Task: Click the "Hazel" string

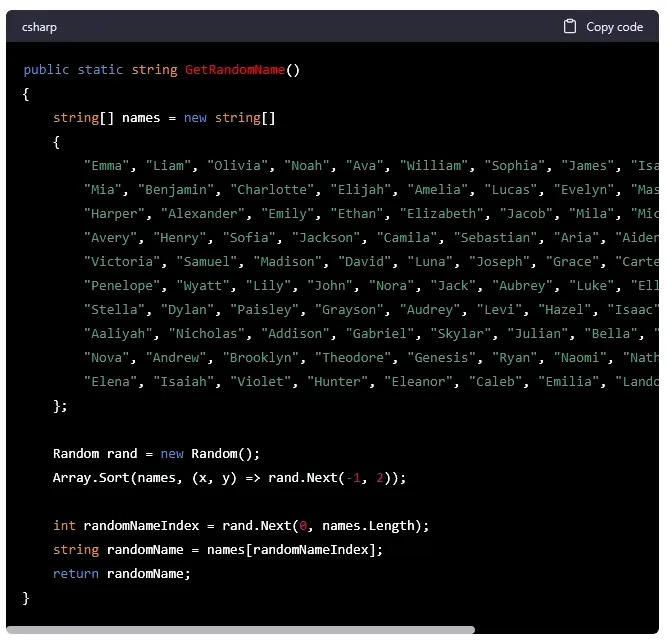Action: coord(564,309)
